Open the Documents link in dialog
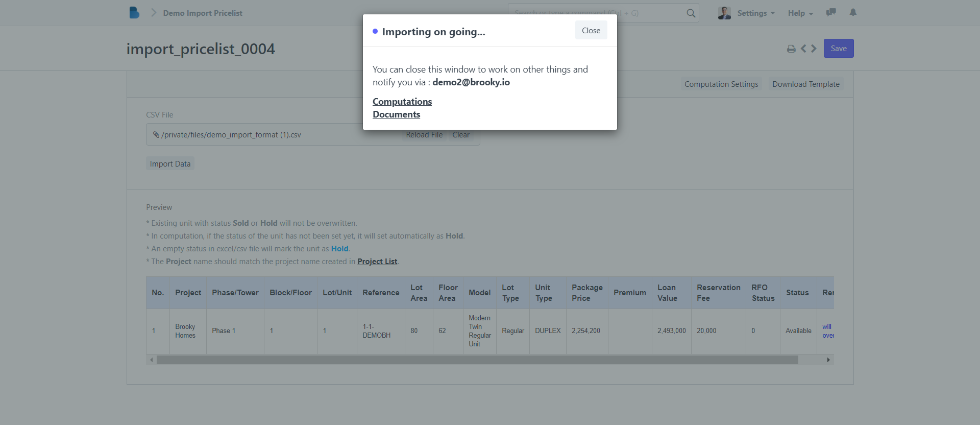This screenshot has width=980, height=425. tap(396, 114)
